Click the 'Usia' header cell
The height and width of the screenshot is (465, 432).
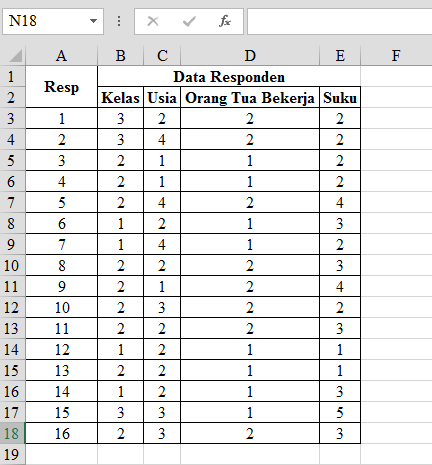162,97
